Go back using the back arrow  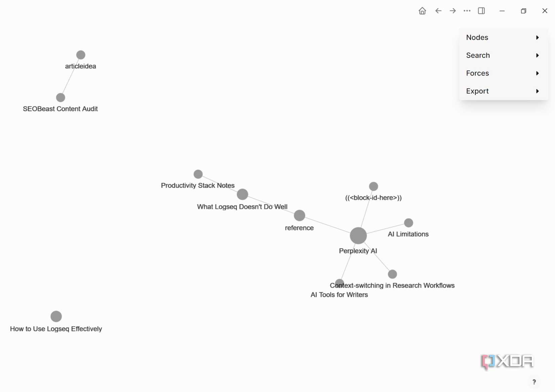(x=438, y=11)
